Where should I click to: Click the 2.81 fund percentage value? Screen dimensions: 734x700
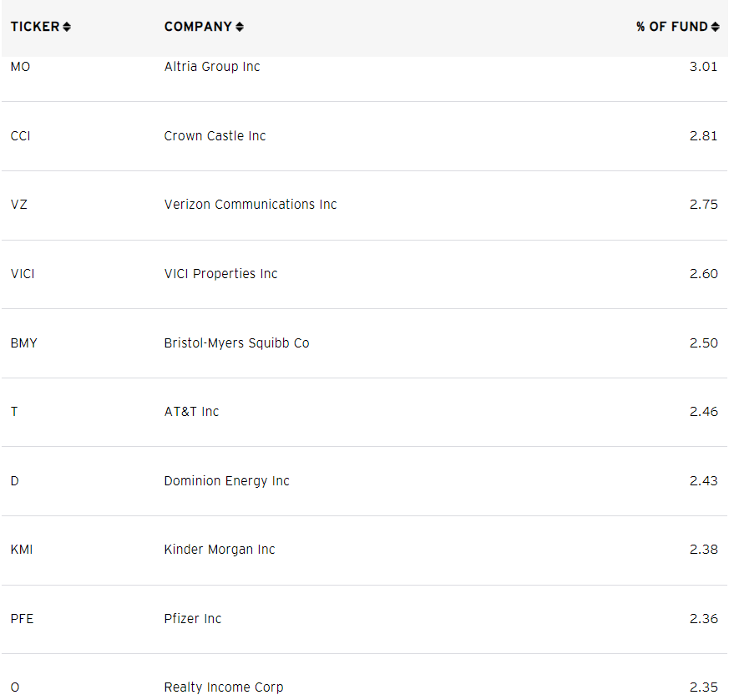coord(704,136)
